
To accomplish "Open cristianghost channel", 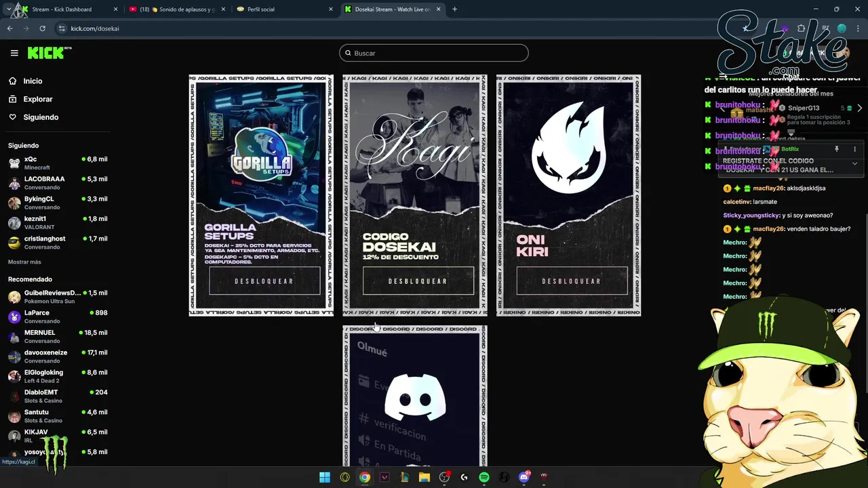I will [58, 242].
